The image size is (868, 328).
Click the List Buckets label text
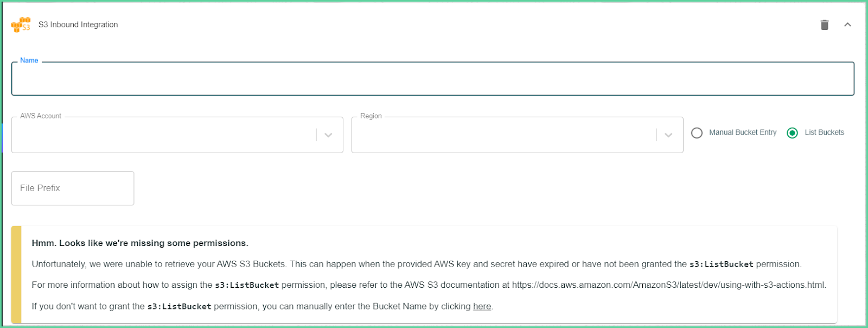coord(825,133)
